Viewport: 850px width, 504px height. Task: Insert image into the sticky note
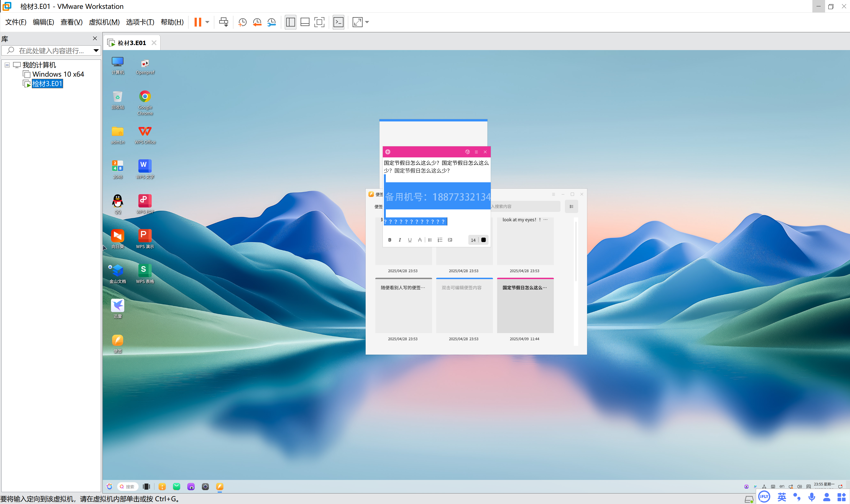pyautogui.click(x=450, y=240)
